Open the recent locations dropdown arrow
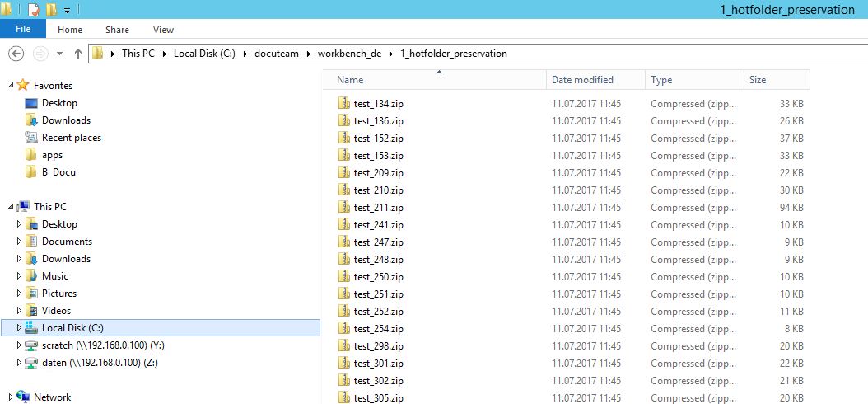The image size is (868, 404). click(x=59, y=54)
